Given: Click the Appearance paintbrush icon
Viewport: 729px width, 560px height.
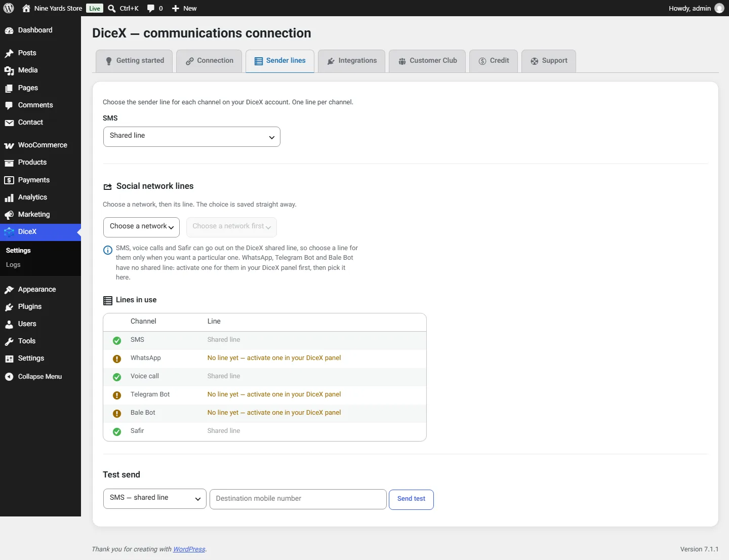Looking at the screenshot, I should (x=9, y=290).
